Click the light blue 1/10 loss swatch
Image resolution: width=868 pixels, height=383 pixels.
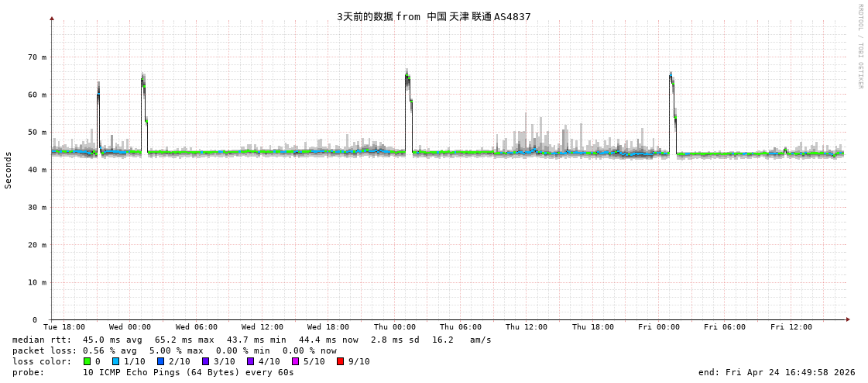116,361
